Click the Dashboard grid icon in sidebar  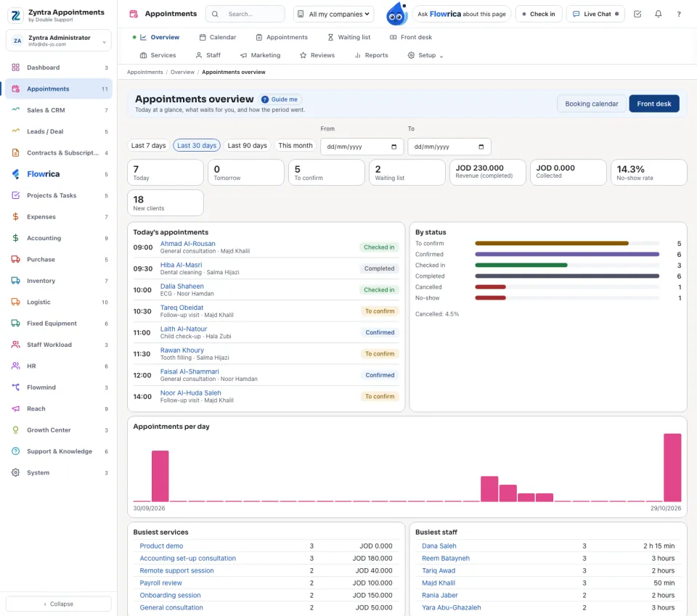tap(15, 67)
